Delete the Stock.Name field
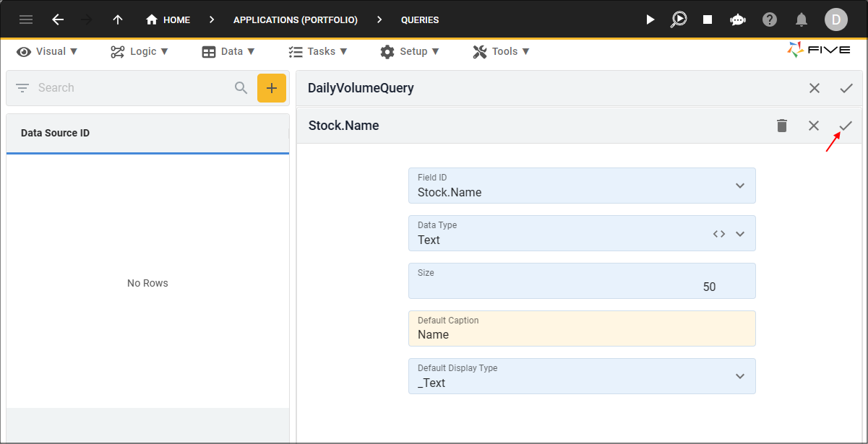The image size is (868, 444). point(781,126)
